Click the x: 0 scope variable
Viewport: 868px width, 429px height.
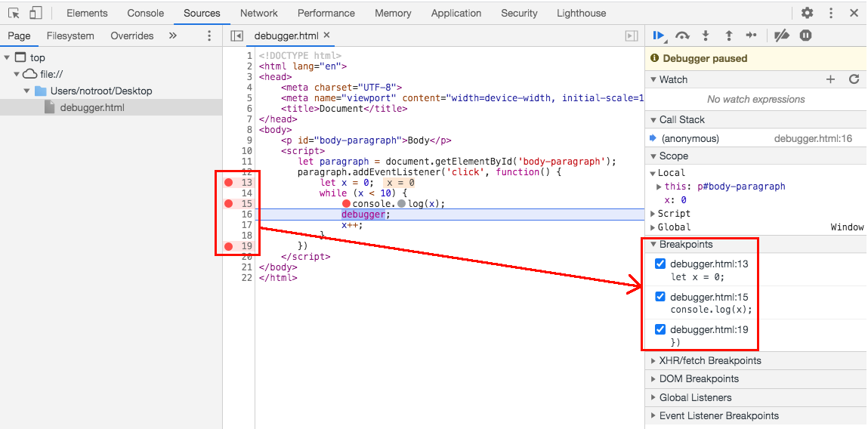tap(675, 200)
